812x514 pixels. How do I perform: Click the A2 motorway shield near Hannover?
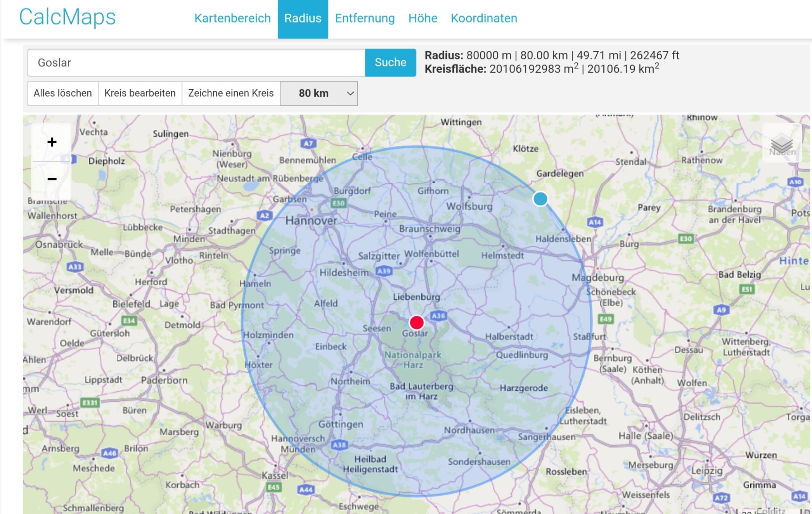(x=264, y=215)
